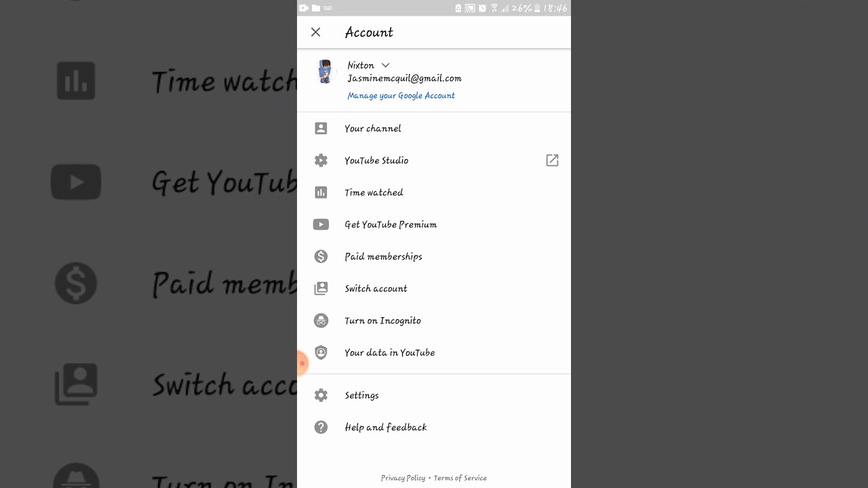Tap the 18:46 clock in status bar

[x=555, y=8]
